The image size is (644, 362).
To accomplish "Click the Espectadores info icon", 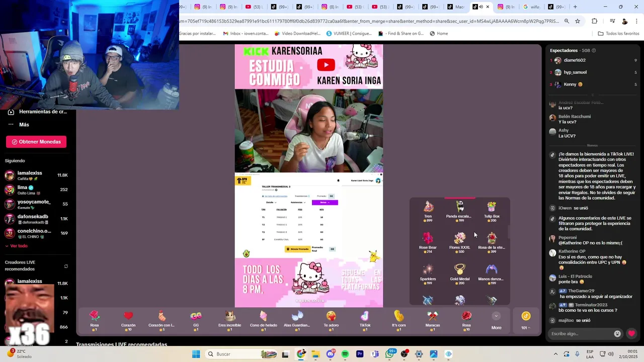I will 594,50.
